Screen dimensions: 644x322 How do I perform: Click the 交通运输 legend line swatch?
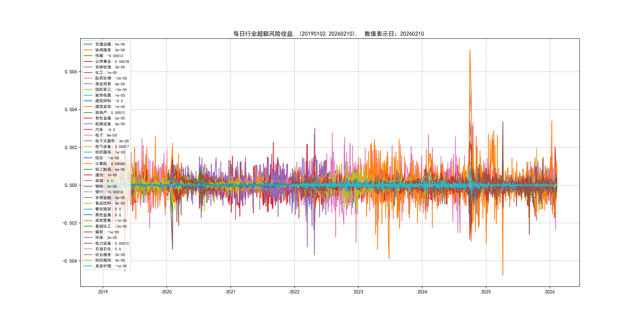(x=88, y=44)
